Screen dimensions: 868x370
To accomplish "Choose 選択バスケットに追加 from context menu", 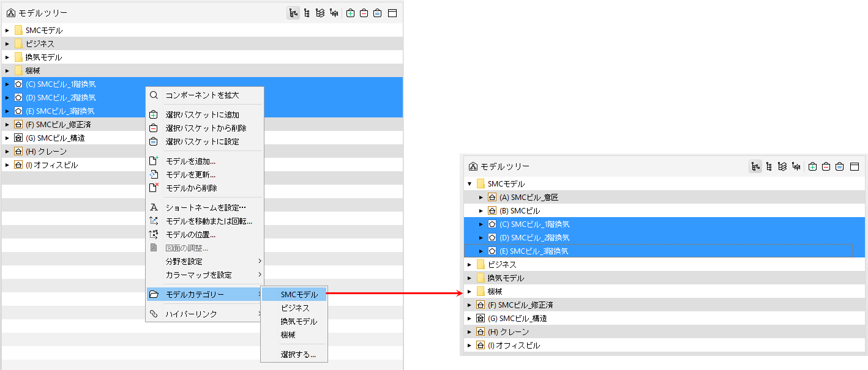I will 204,114.
